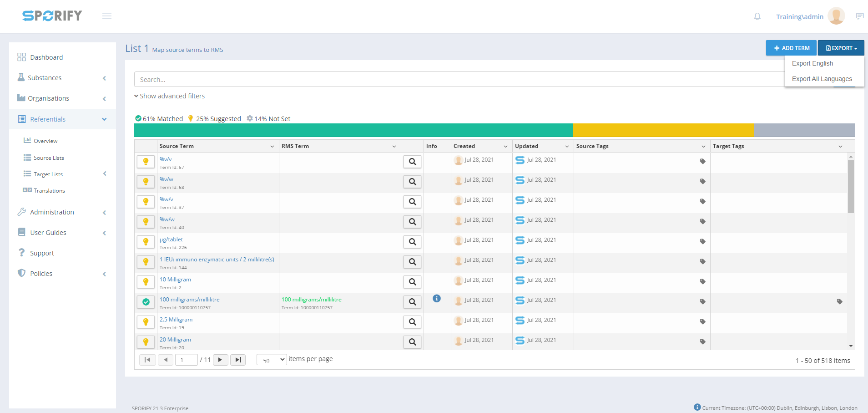The image size is (868, 413).
Task: Go to the last page of results
Action: pos(238,360)
